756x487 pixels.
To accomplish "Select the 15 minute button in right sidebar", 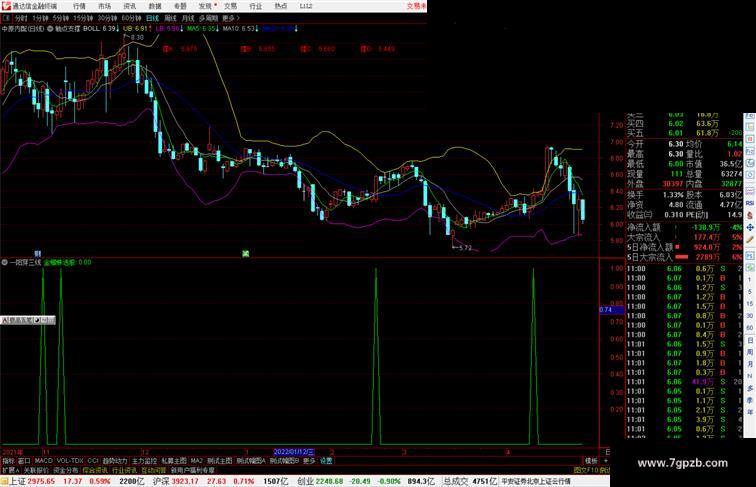I will (750, 304).
